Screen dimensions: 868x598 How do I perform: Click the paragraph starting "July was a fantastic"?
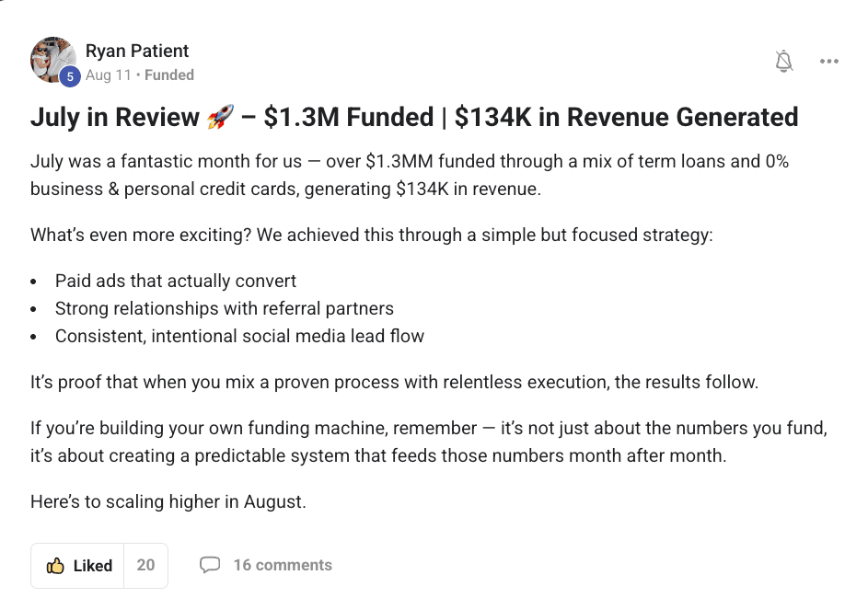(x=410, y=176)
